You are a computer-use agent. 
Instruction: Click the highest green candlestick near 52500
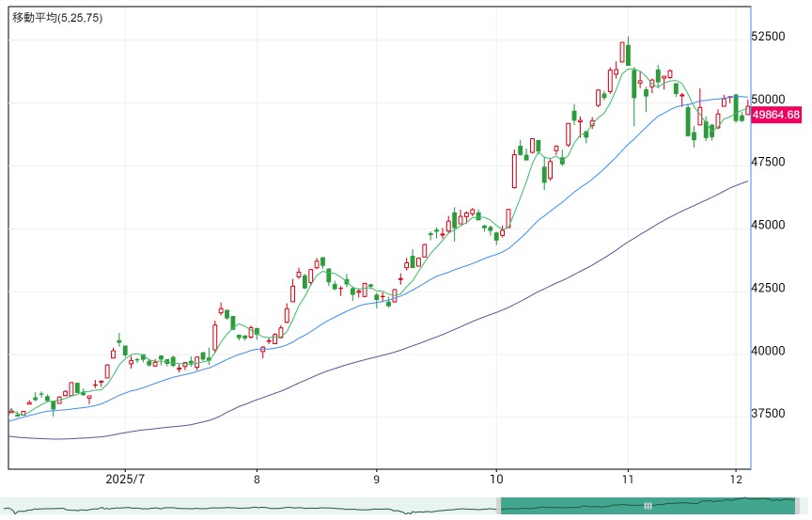pyautogui.click(x=628, y=55)
